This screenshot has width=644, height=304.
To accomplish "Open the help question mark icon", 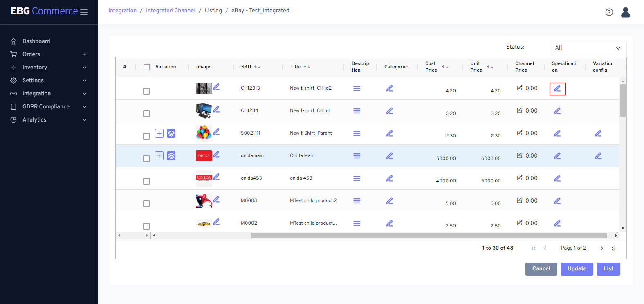I will [x=609, y=12].
